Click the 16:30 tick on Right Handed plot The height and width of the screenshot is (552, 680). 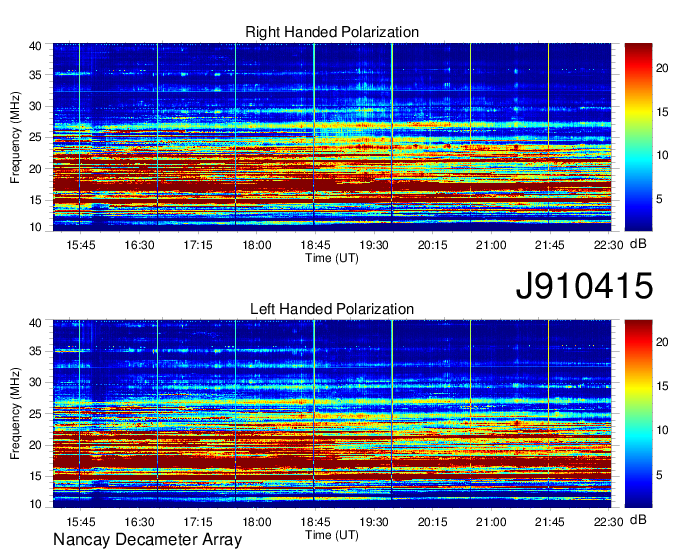click(x=139, y=245)
